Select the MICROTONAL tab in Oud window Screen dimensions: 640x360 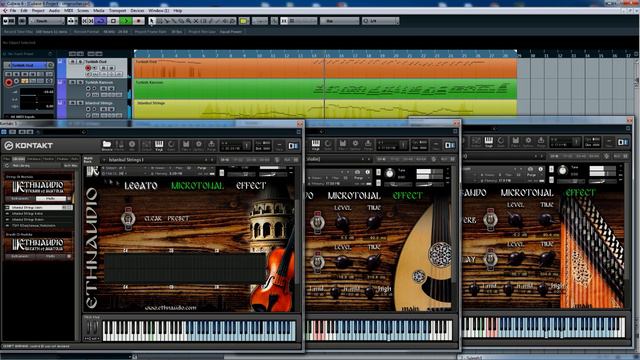coord(354,196)
